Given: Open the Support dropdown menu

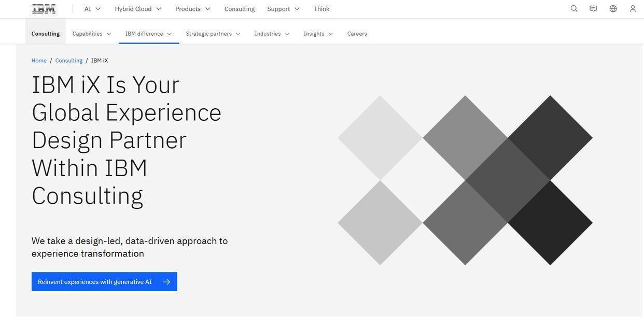Looking at the screenshot, I should (x=284, y=9).
